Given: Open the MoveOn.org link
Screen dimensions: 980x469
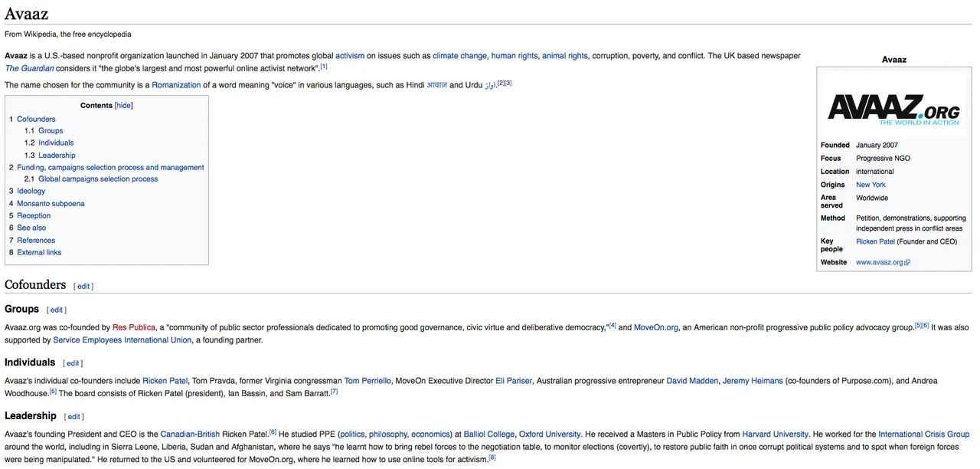Looking at the screenshot, I should coord(656,328).
